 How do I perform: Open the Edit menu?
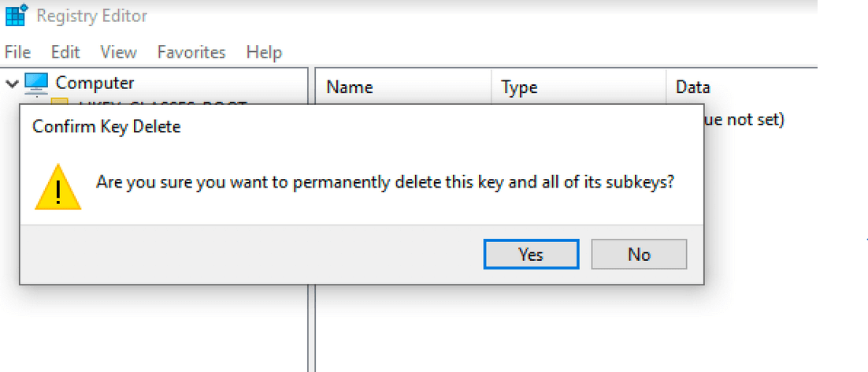(x=65, y=53)
